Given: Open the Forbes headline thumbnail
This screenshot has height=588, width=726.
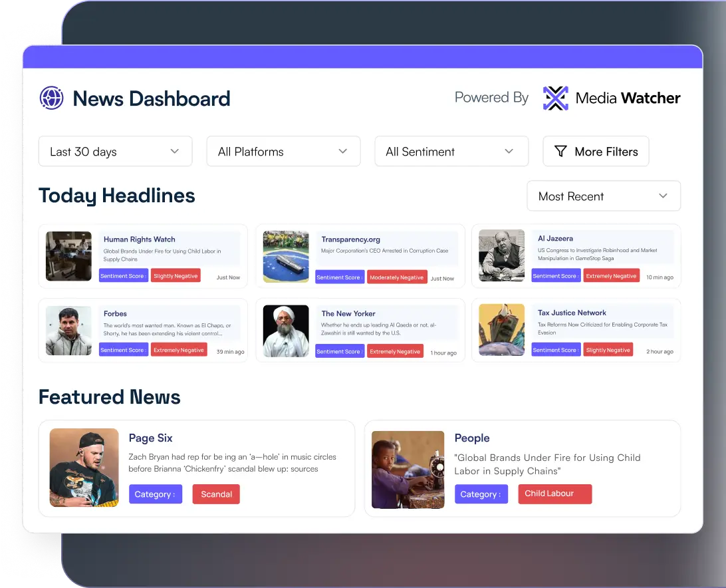Looking at the screenshot, I should pos(68,331).
